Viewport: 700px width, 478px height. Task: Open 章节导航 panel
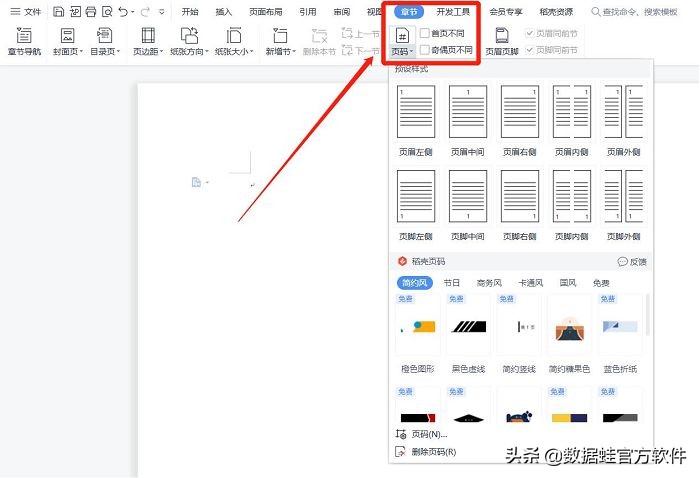pyautogui.click(x=24, y=41)
